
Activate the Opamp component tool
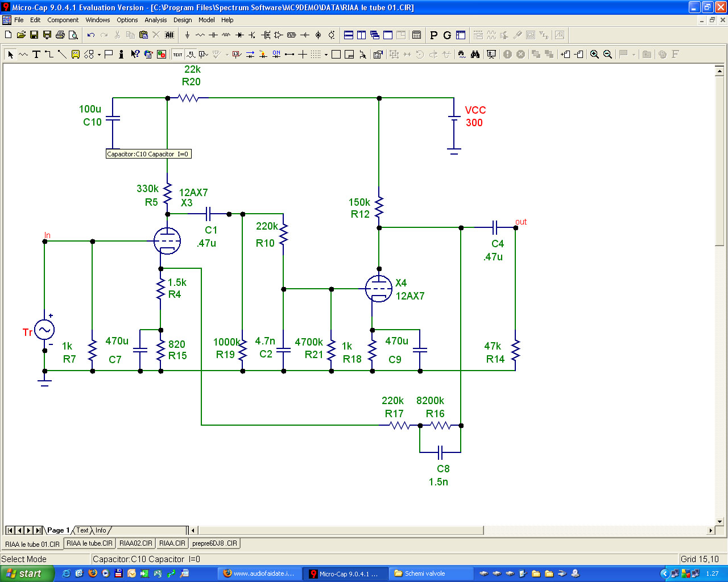click(279, 35)
